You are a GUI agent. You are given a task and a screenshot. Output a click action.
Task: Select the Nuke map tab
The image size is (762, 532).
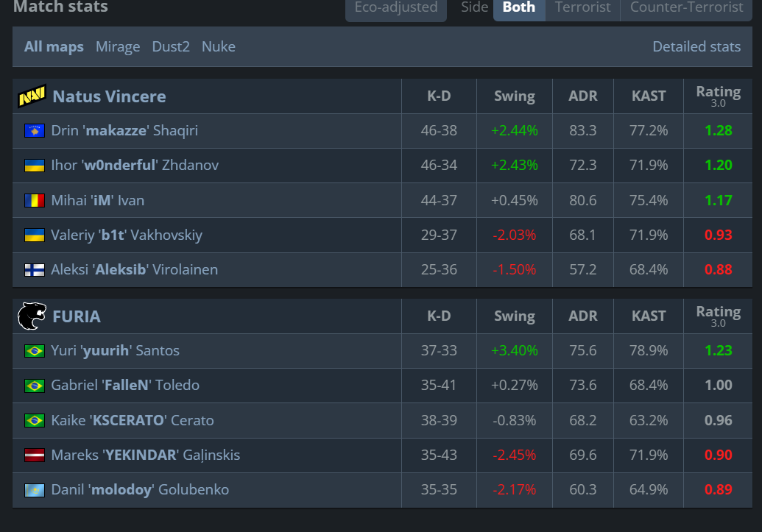point(219,47)
